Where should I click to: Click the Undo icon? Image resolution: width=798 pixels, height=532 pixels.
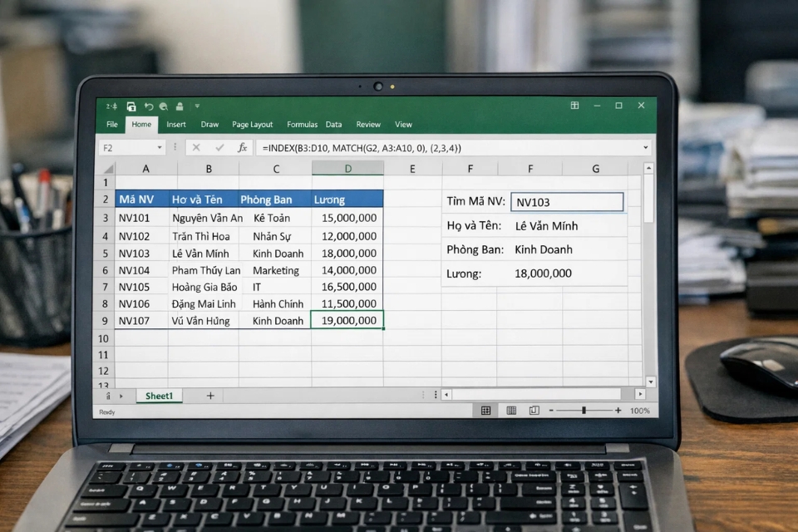point(148,106)
